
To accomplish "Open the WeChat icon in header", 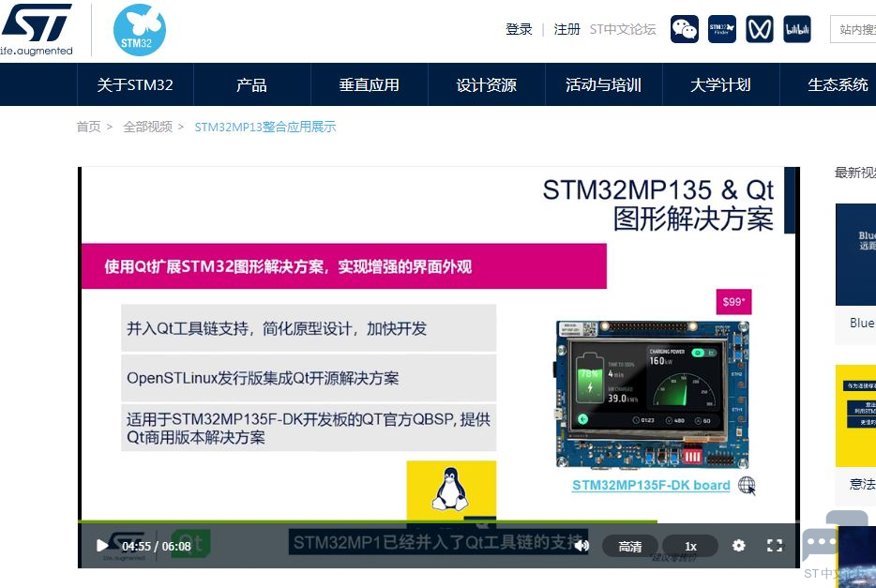I will coord(685,29).
